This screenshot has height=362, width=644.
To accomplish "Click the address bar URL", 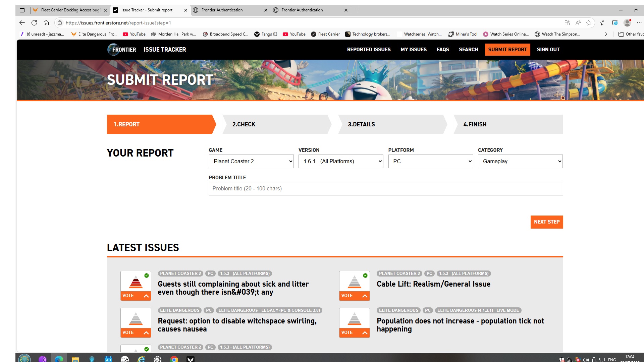I will (118, 23).
